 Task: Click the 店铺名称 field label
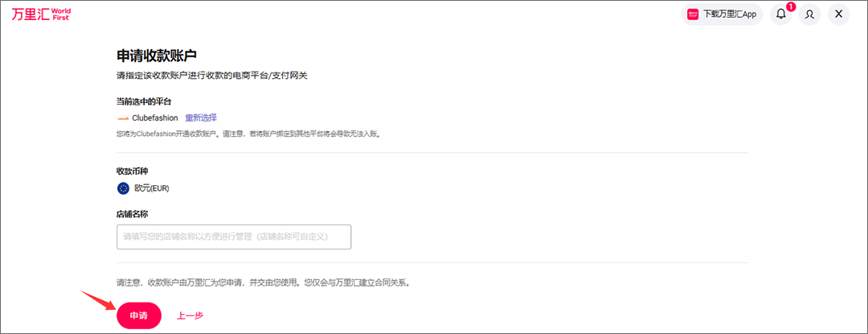click(133, 214)
